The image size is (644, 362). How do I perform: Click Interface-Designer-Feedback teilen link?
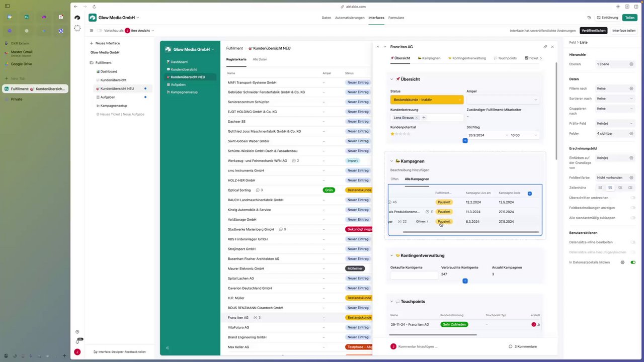coord(120,352)
